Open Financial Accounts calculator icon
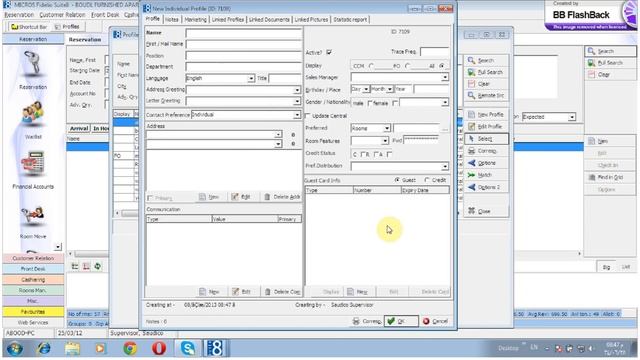The height and width of the screenshot is (360, 640). tap(33, 164)
